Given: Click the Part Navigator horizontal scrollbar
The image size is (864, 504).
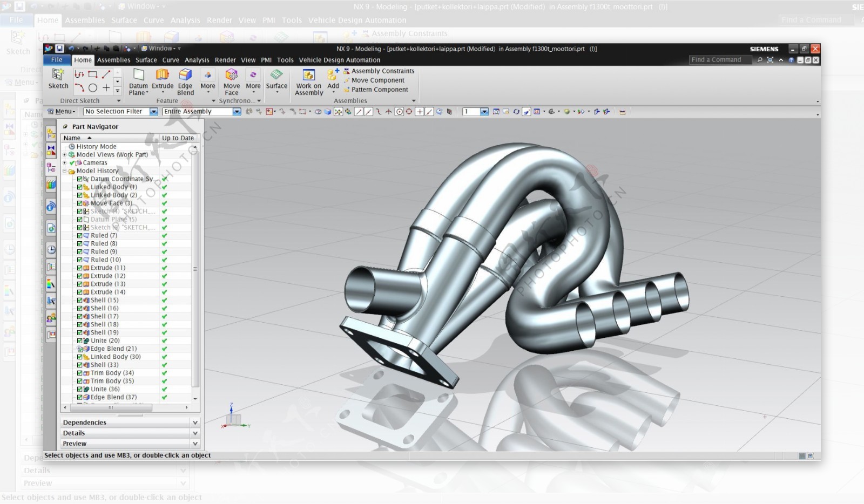Looking at the screenshot, I should coord(111,407).
